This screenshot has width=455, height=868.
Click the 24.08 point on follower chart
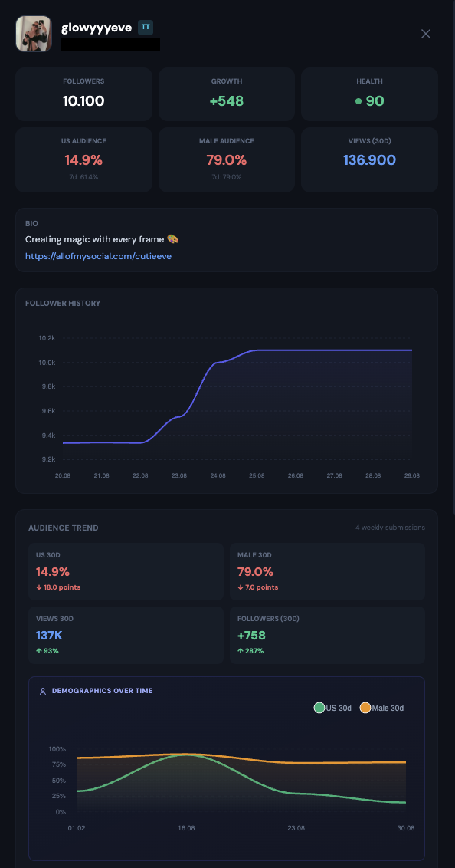[x=218, y=362]
